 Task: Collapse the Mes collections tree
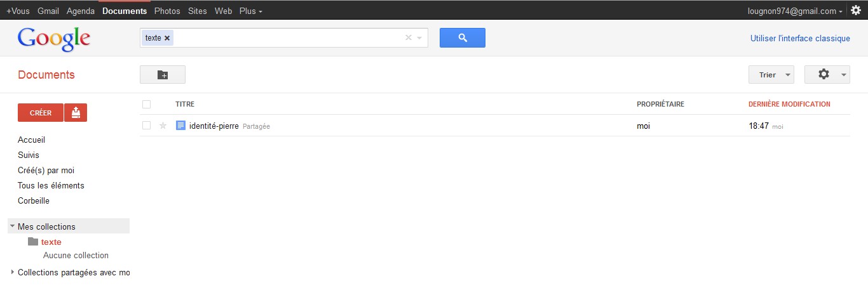coord(12,226)
